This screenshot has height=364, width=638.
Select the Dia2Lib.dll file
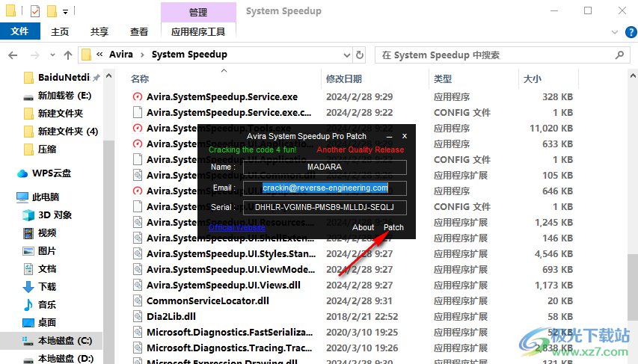171,316
